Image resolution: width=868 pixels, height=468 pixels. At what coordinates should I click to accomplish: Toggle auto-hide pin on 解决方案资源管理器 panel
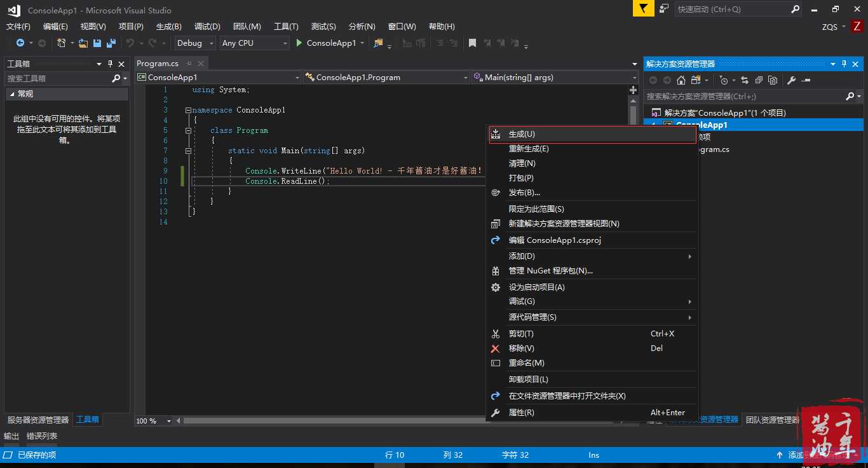point(844,64)
